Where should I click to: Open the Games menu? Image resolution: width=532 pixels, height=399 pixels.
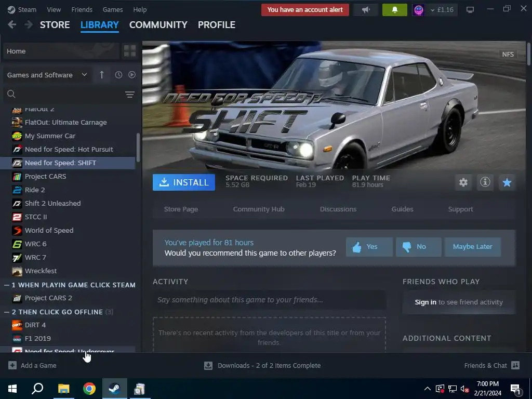113,9
